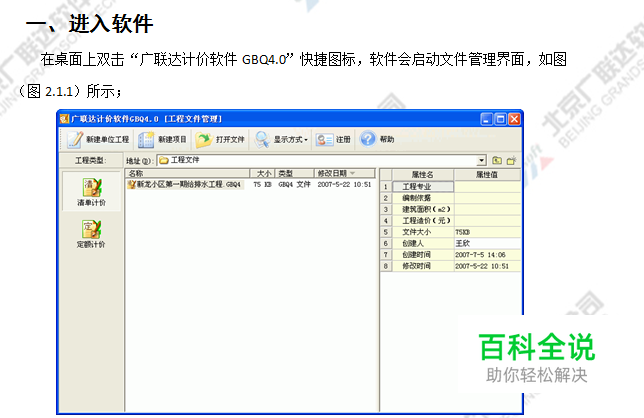The width and height of the screenshot is (644, 418).
Task: Click the up-folder icon beside address bar
Action: click(497, 160)
